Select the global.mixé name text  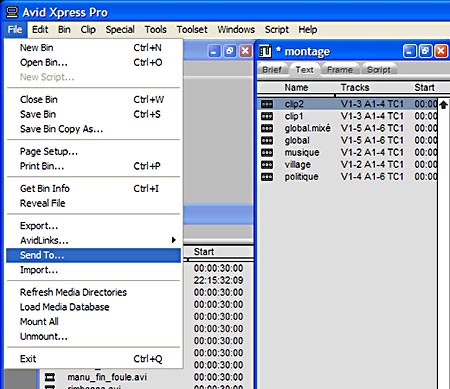[x=307, y=128]
